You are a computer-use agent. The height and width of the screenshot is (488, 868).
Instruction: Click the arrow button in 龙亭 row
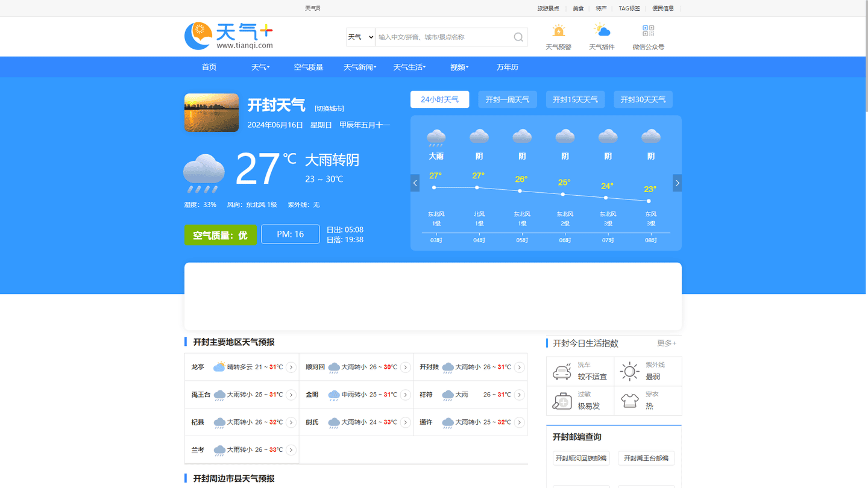pos(291,367)
